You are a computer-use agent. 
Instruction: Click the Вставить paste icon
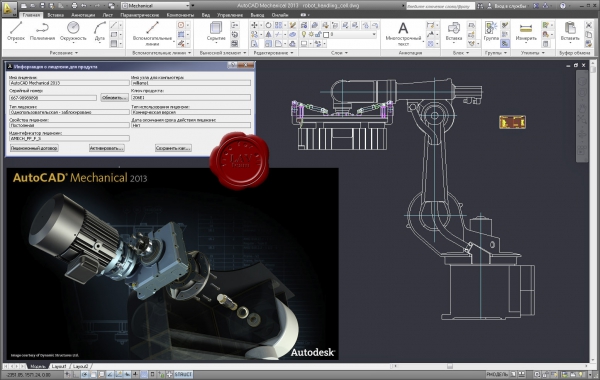570,31
